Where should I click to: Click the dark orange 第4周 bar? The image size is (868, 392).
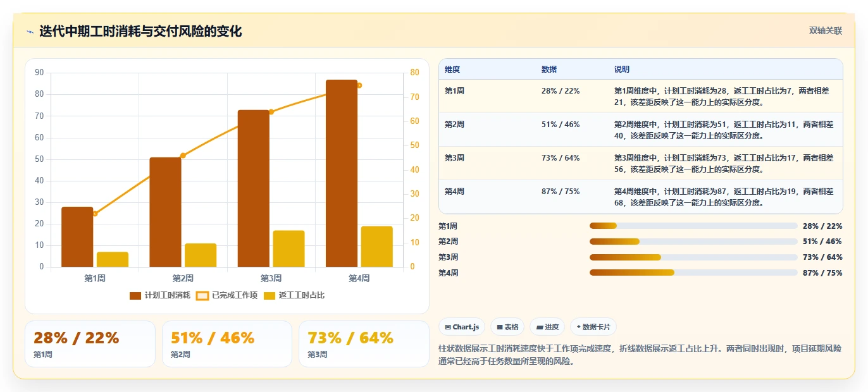pyautogui.click(x=342, y=173)
